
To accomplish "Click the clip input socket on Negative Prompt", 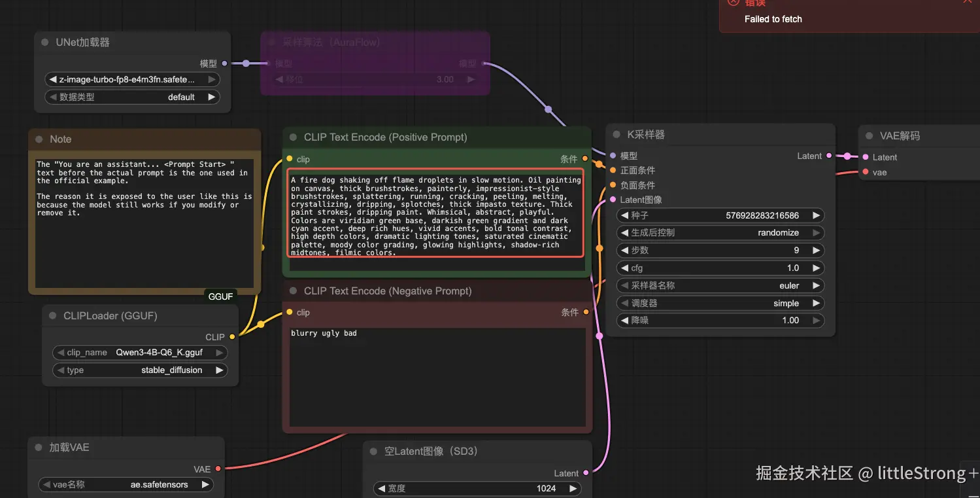I will pyautogui.click(x=290, y=312).
